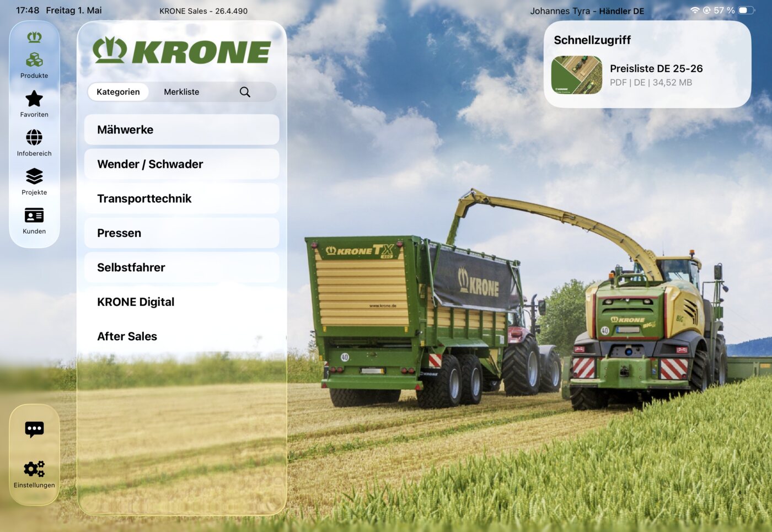Open the Mähwerke category

point(182,130)
